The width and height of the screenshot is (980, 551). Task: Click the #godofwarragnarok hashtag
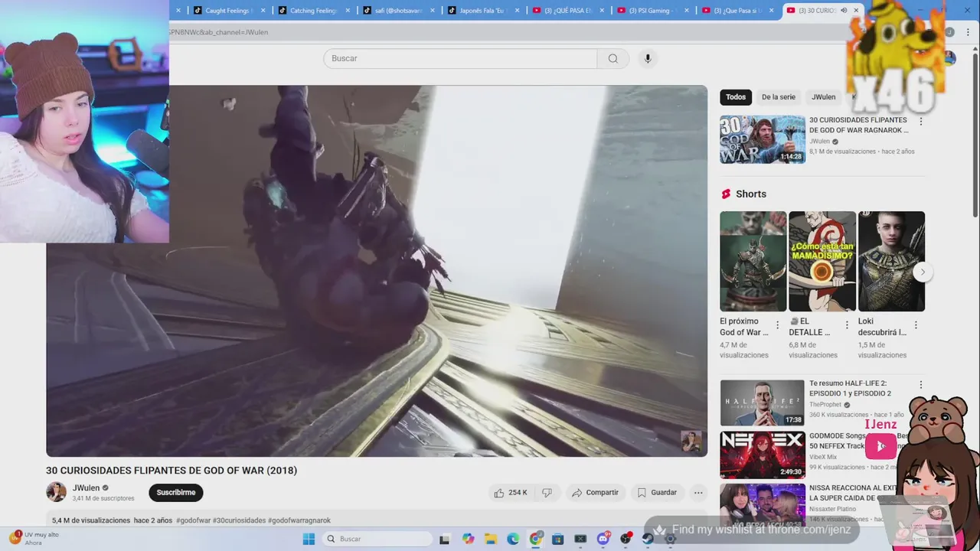[299, 520]
